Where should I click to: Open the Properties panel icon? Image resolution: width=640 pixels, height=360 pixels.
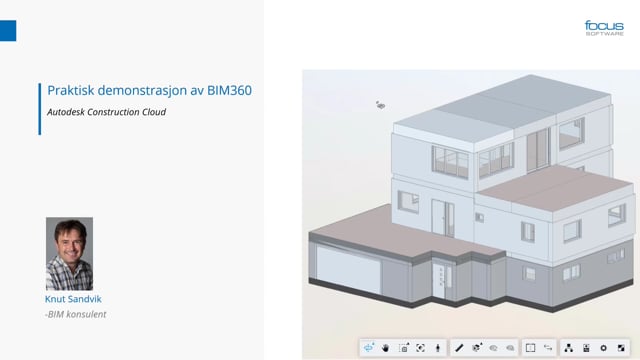click(586, 348)
